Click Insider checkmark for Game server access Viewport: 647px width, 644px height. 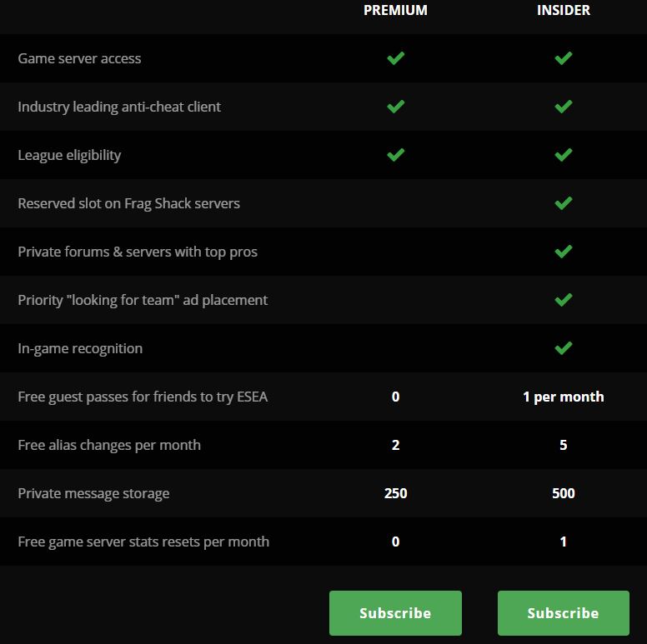coord(564,58)
